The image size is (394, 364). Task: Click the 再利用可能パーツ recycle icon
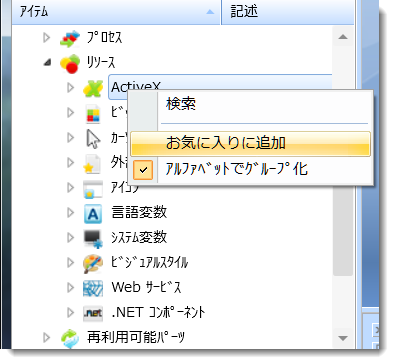click(x=70, y=338)
